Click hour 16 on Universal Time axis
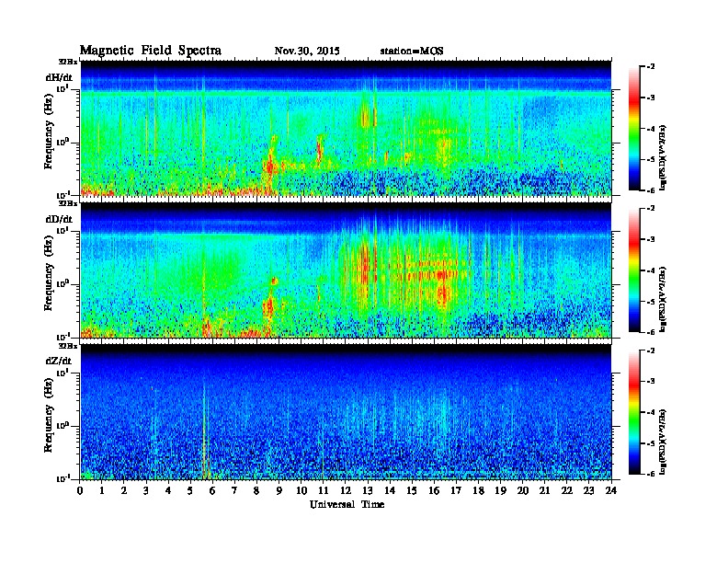 [x=434, y=490]
